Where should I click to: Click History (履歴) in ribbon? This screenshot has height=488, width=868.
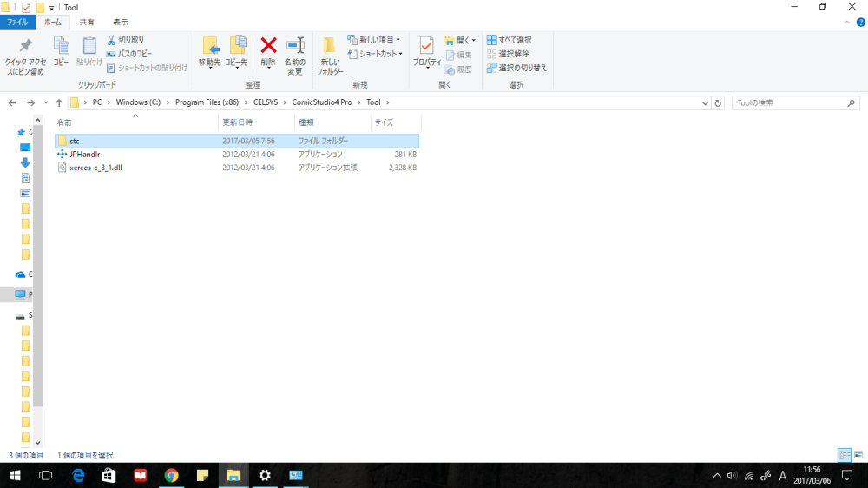pos(459,69)
